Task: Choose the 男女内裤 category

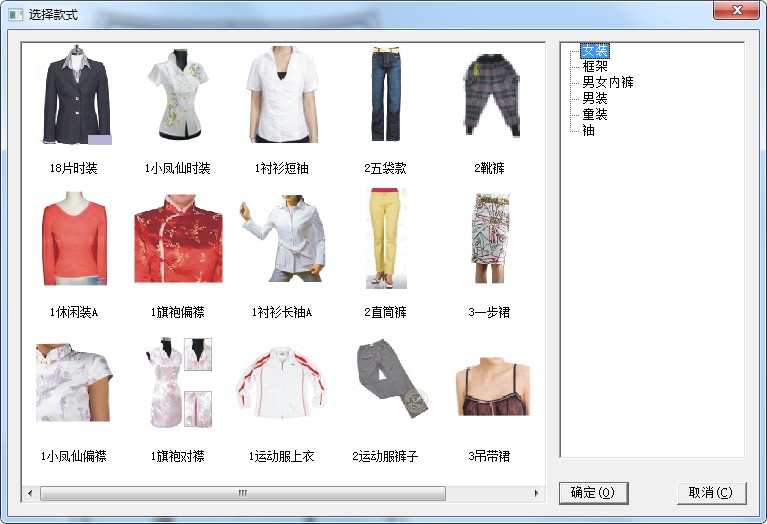Action: tap(608, 82)
